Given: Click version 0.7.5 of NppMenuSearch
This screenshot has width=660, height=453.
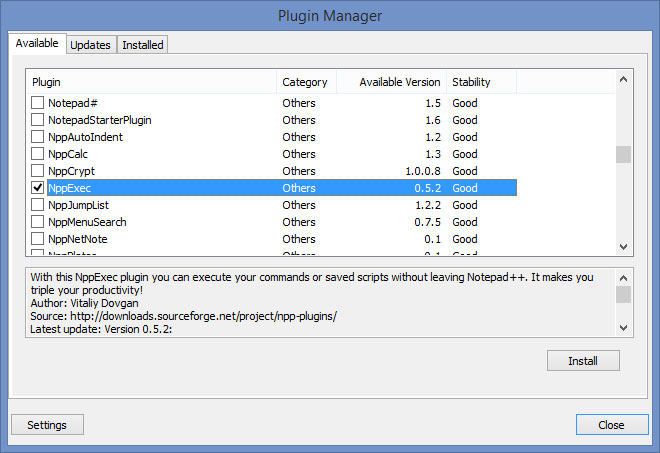Looking at the screenshot, I should tap(428, 222).
